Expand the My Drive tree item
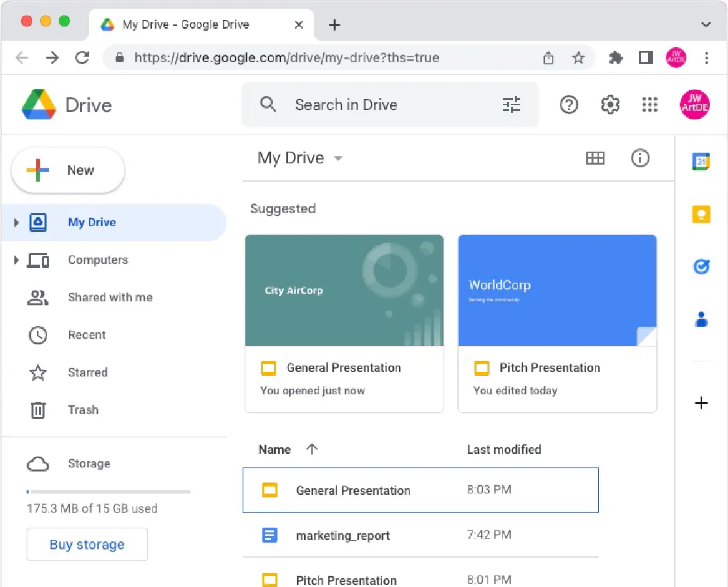This screenshot has width=728, height=587. coord(15,222)
